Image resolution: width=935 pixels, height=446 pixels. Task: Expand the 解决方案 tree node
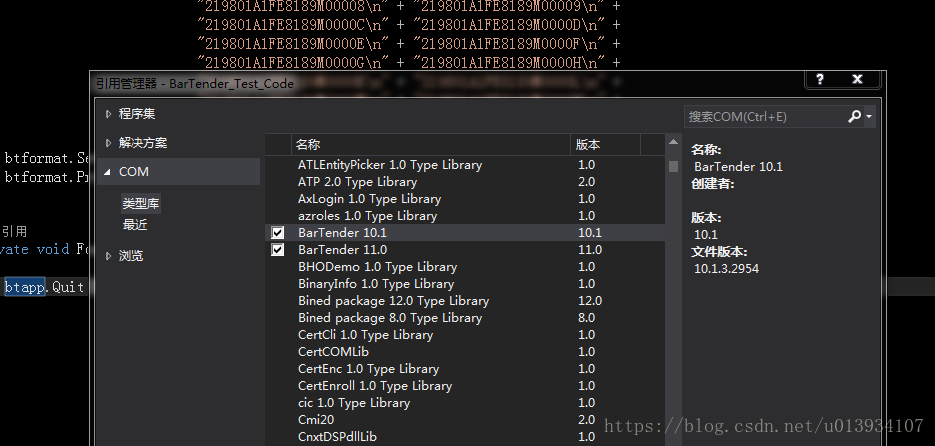(109, 143)
